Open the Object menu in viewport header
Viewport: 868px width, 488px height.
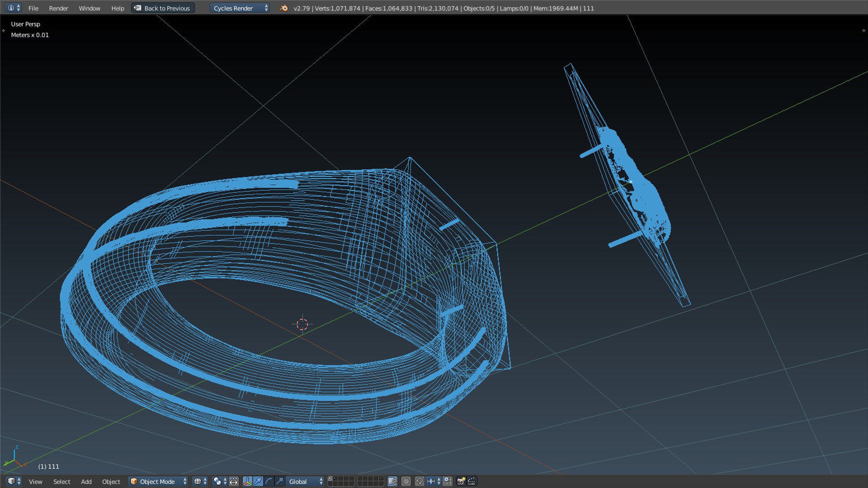pos(111,482)
